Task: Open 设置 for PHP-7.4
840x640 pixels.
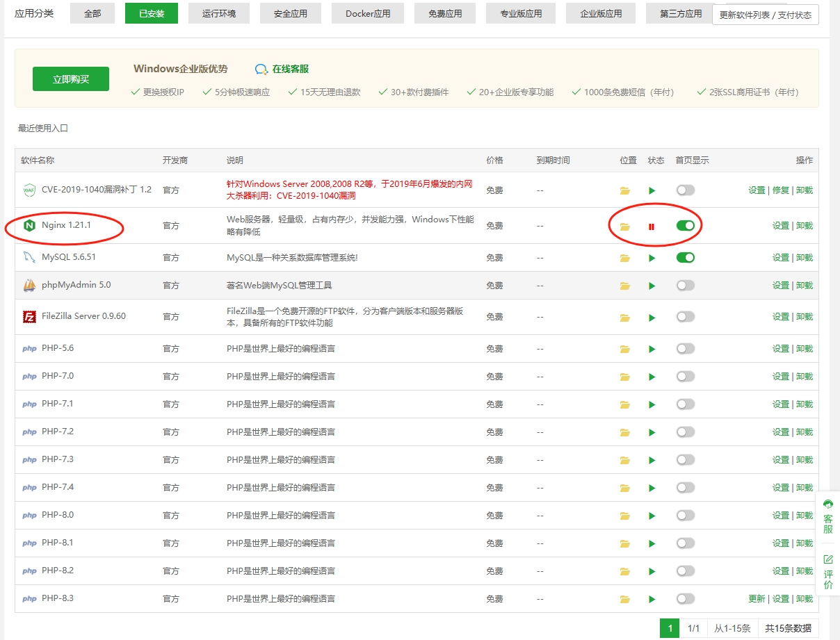Action: [x=781, y=488]
